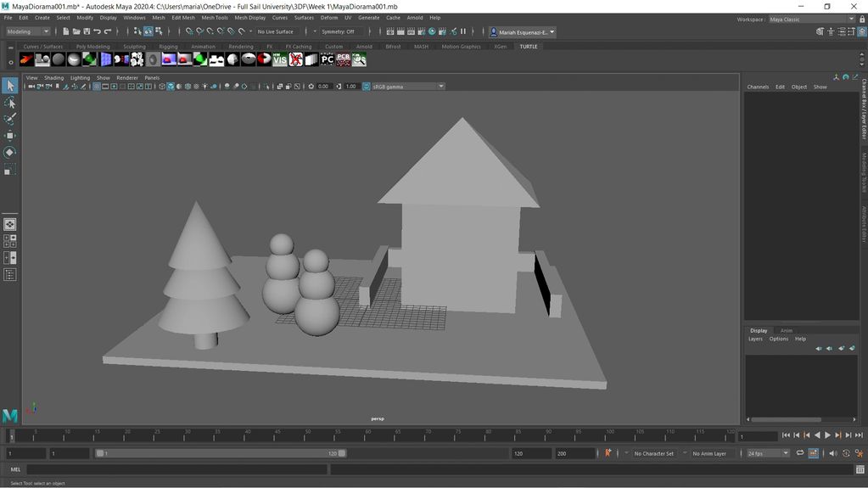The width and height of the screenshot is (868, 488).
Task: Expand the sRGB gamma view transform dropdown
Action: pos(407,87)
